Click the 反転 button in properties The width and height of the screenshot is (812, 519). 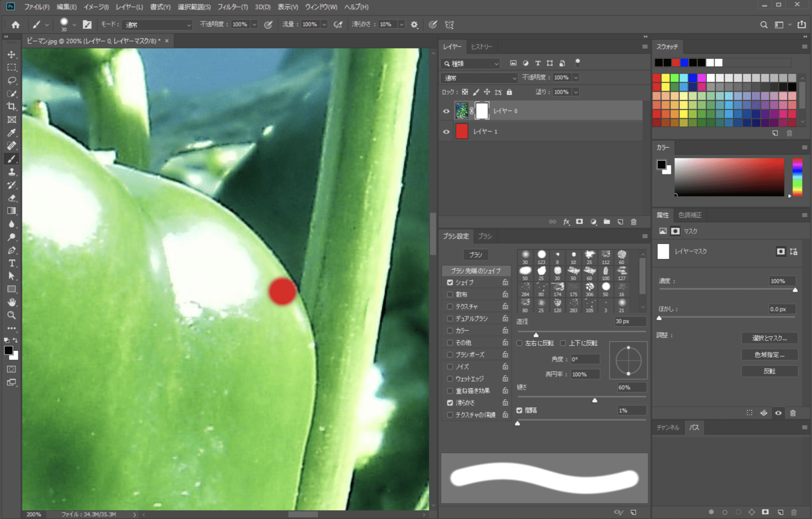tap(769, 371)
